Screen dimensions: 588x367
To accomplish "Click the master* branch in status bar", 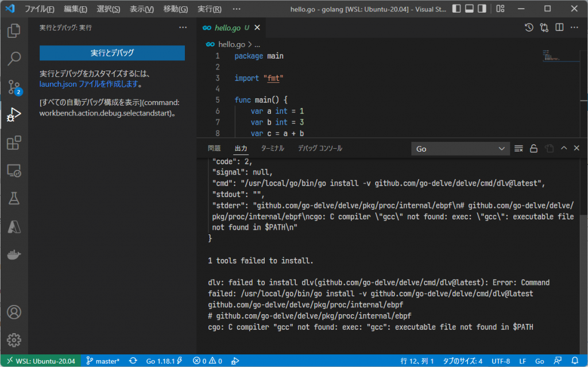I will (103, 361).
